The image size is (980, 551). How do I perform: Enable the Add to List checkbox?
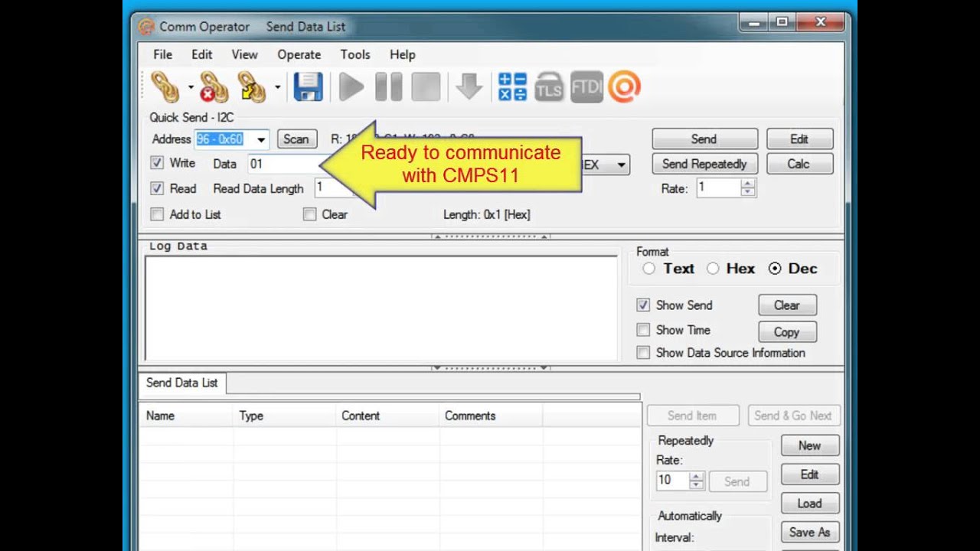pyautogui.click(x=157, y=214)
